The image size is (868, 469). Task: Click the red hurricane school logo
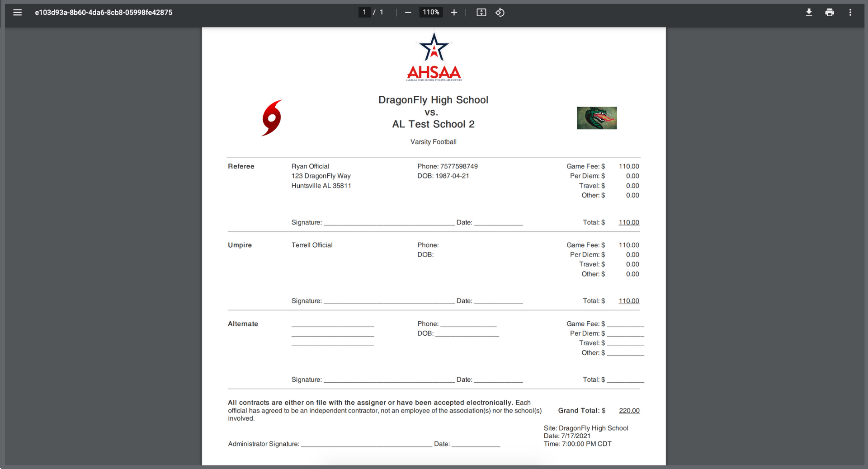(x=272, y=118)
